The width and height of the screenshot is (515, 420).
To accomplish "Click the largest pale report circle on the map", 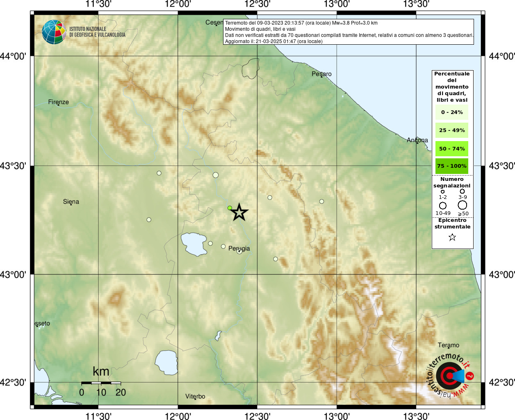I will point(216,175).
